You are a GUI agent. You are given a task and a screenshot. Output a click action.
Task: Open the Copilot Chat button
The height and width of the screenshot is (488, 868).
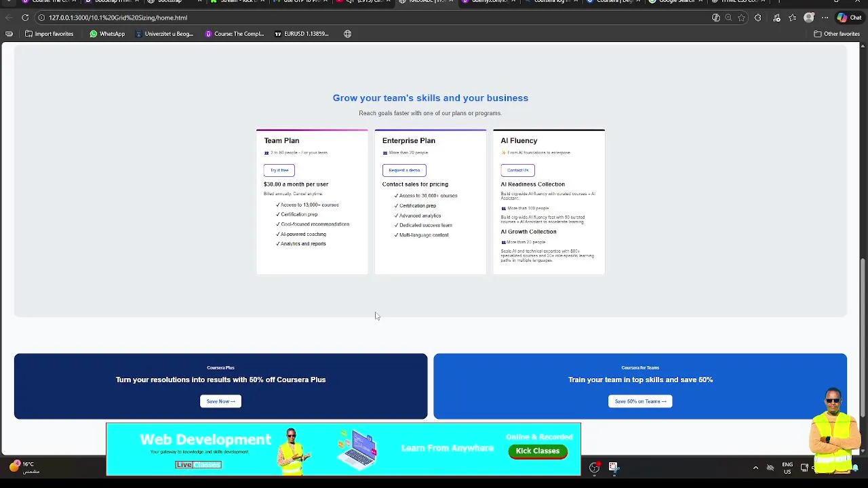point(849,18)
